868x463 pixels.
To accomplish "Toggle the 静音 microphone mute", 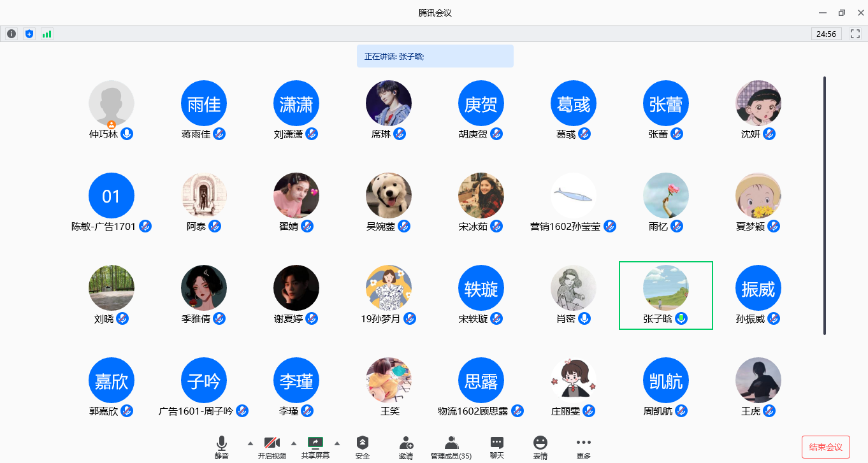I will pos(222,447).
